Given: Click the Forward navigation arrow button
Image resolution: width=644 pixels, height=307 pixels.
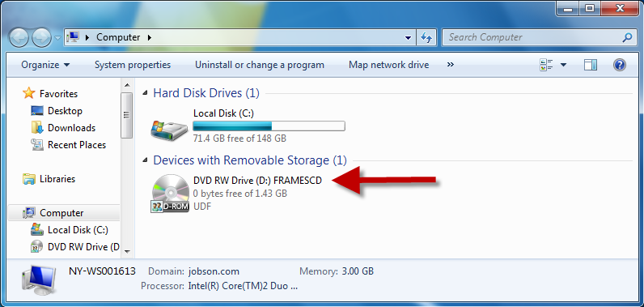Looking at the screenshot, I should 41,38.
